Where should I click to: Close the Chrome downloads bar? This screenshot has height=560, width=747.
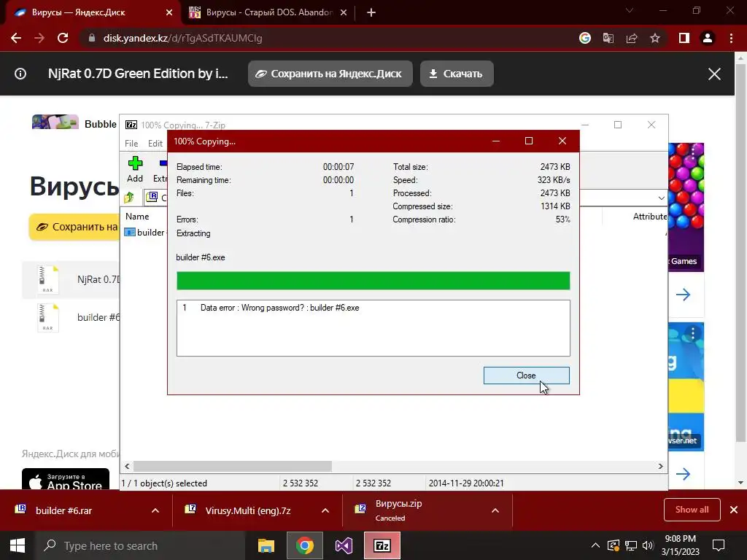(734, 510)
